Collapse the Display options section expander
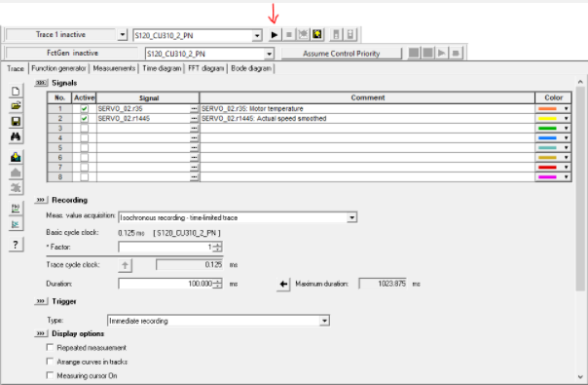 [x=41, y=333]
